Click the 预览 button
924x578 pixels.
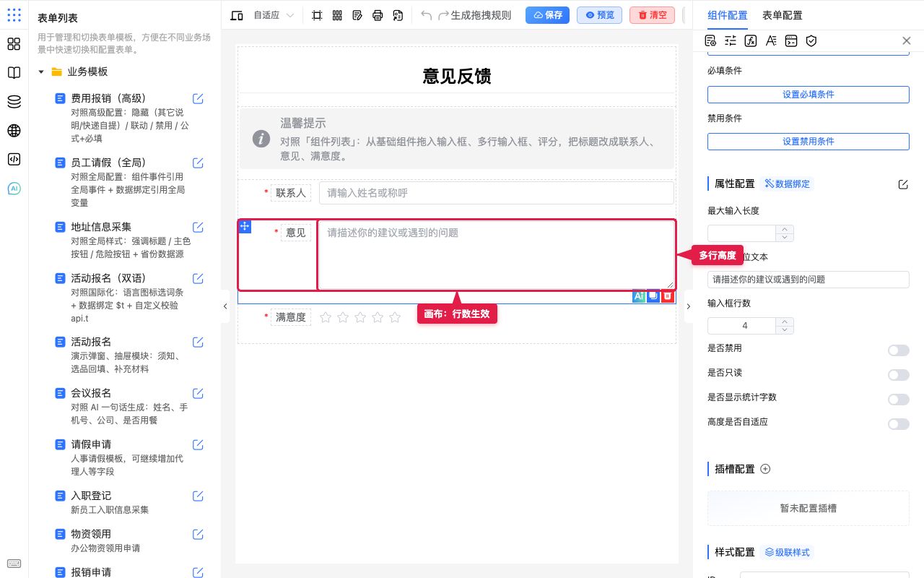coord(599,15)
